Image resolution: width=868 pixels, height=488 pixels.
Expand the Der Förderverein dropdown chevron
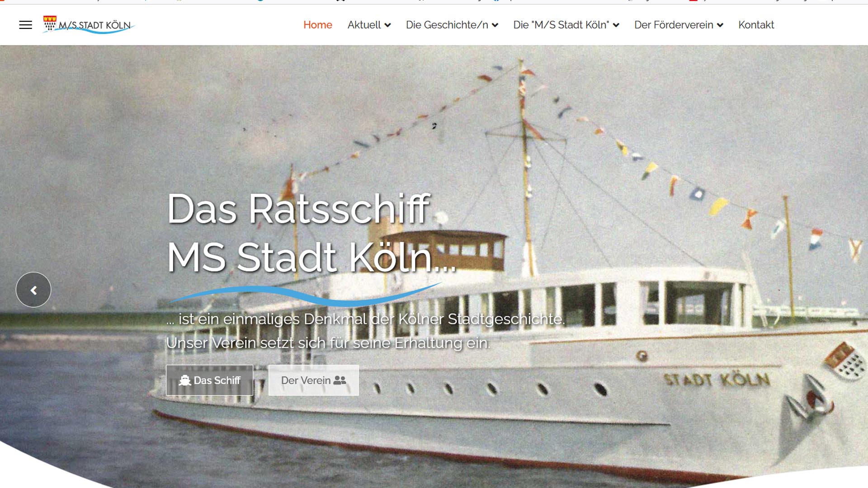pos(720,25)
